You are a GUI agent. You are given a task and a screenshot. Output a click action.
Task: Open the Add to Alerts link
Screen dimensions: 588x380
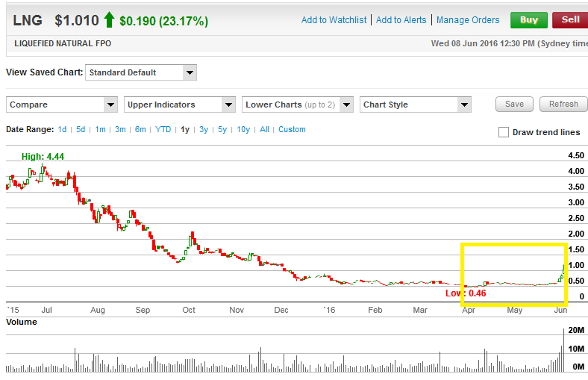(401, 20)
